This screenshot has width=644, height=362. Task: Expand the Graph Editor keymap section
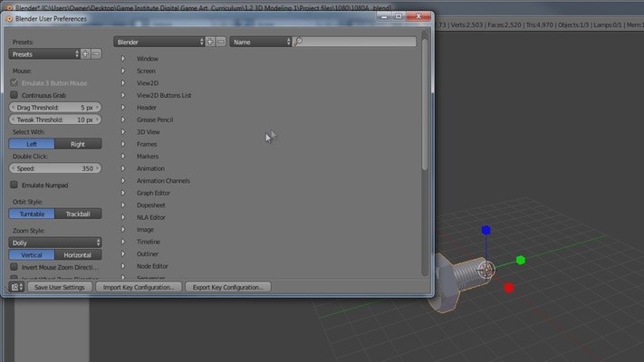pyautogui.click(x=123, y=193)
